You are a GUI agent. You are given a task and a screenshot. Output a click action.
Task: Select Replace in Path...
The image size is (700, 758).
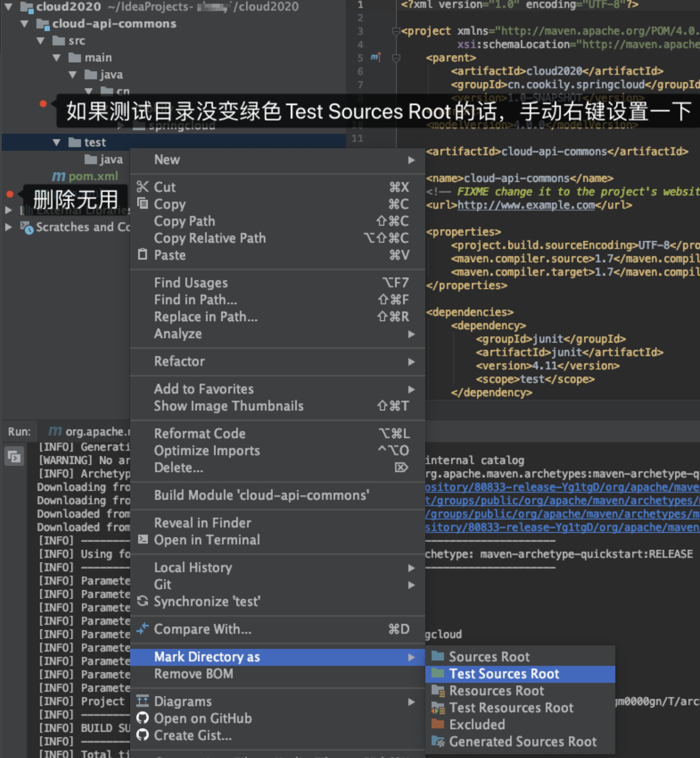click(278, 316)
